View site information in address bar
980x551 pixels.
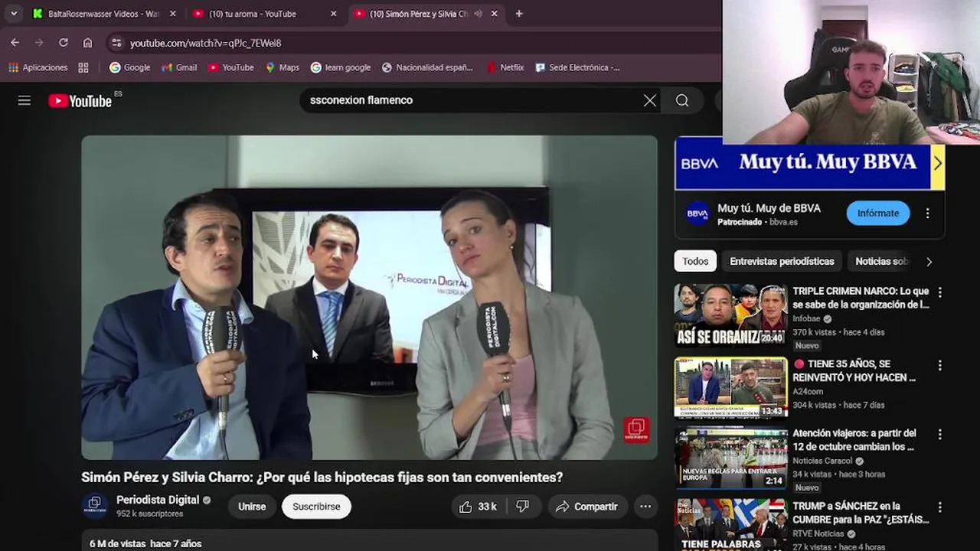pos(116,43)
